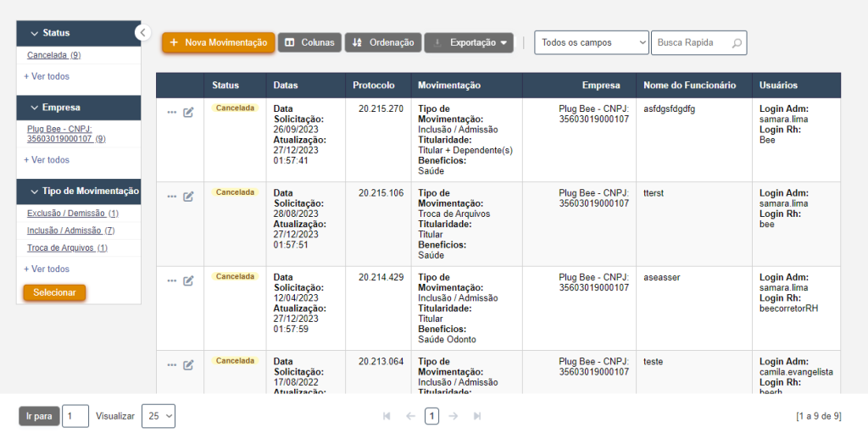Click the edit icon for protocol 20.215.270
The image size is (868, 433).
point(188,113)
